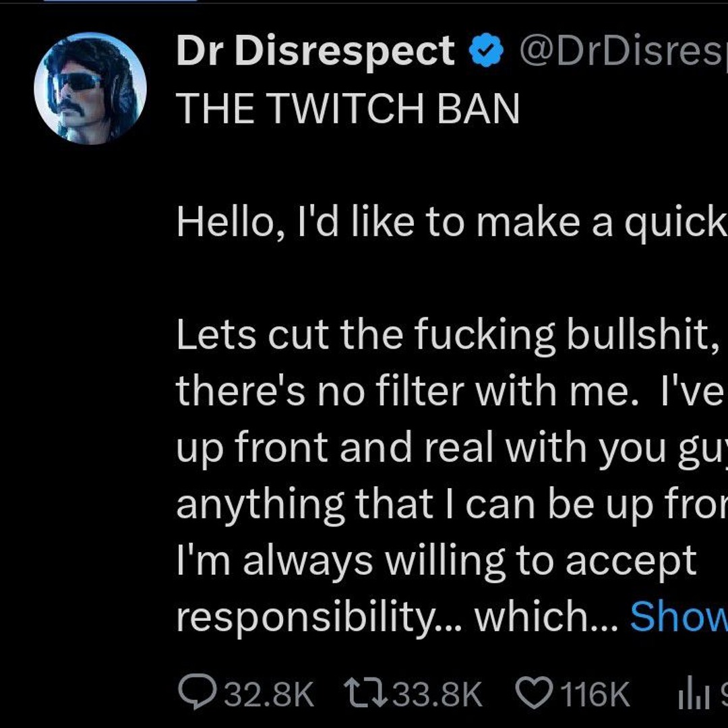Open Dr Disrespect's display name
Image resolution: width=728 pixels, height=728 pixels.
pos(313,49)
